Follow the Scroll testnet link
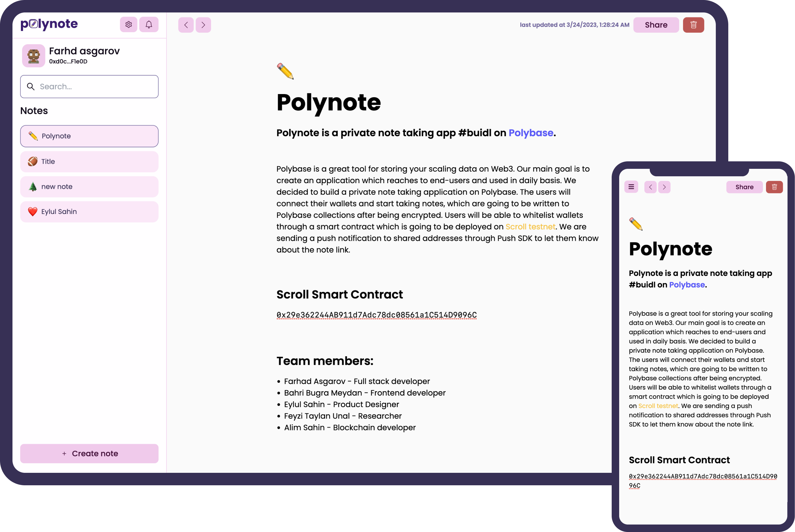 [530, 226]
